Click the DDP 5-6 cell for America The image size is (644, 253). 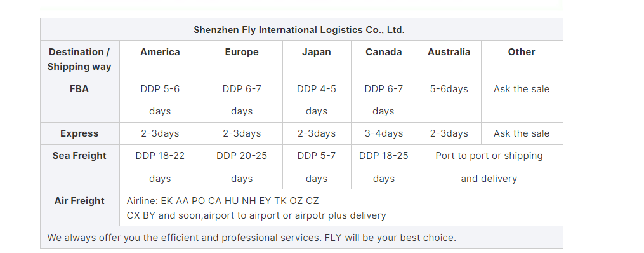coord(160,89)
